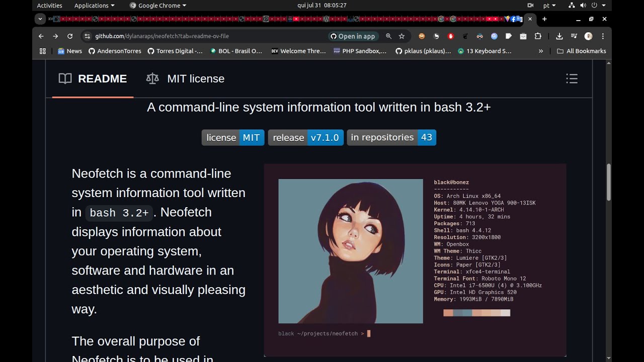Open the network status icon
The width and height of the screenshot is (644, 362).
coord(572,6)
